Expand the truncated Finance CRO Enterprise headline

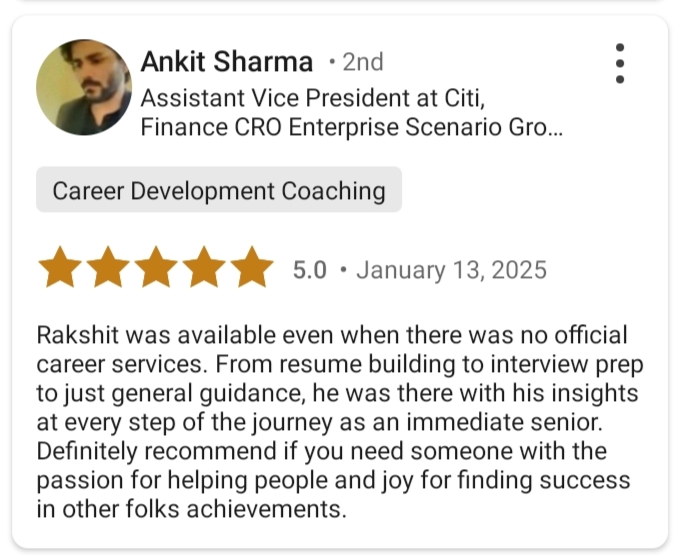tap(351, 128)
